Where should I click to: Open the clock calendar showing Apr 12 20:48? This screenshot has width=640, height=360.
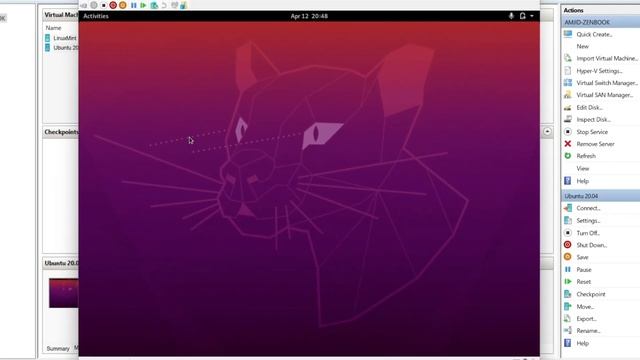tap(309, 16)
